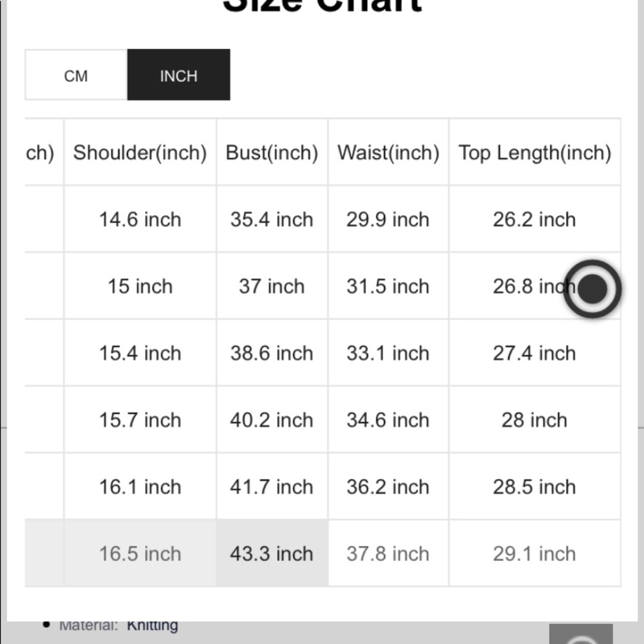Screen dimensions: 644x644
Task: Tap the circular touch indicator icon
Action: pos(592,289)
